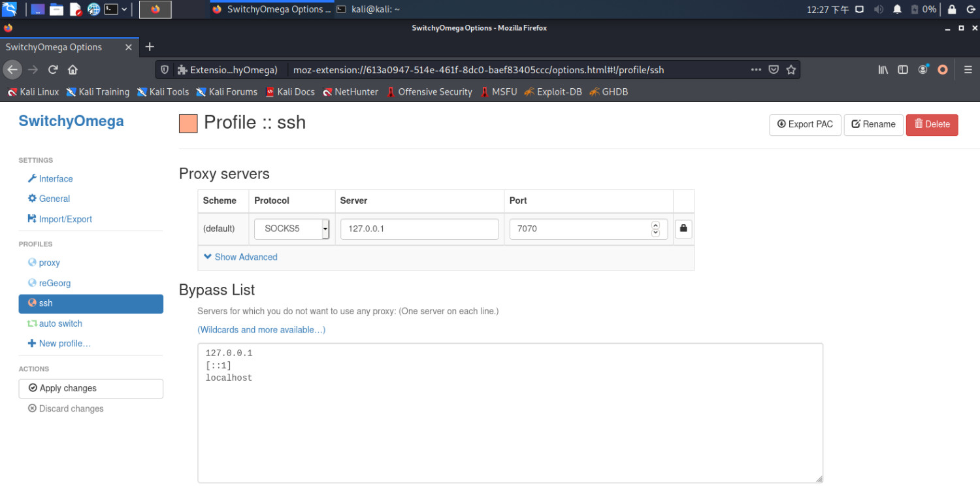Open the Wildcards and more available link
Image resolution: width=980 pixels, height=490 pixels.
[261, 330]
